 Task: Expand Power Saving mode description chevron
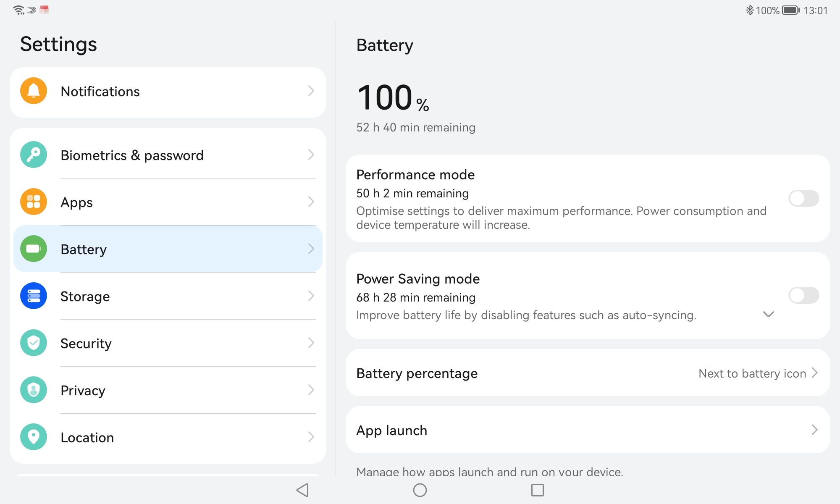tap(768, 314)
